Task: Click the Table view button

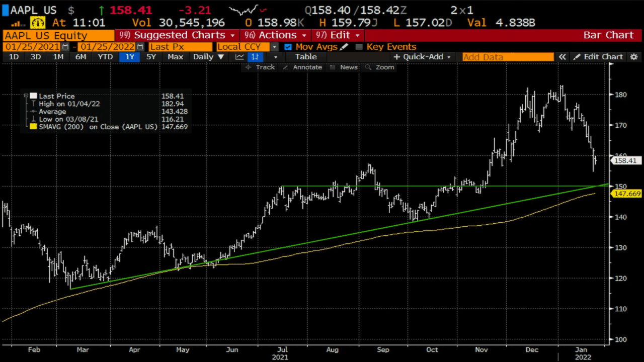Action: pos(306,57)
